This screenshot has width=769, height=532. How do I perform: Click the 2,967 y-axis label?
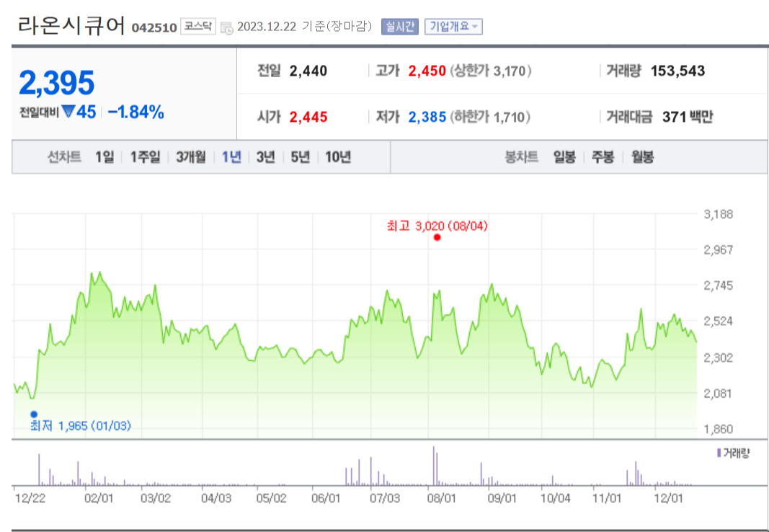click(718, 250)
